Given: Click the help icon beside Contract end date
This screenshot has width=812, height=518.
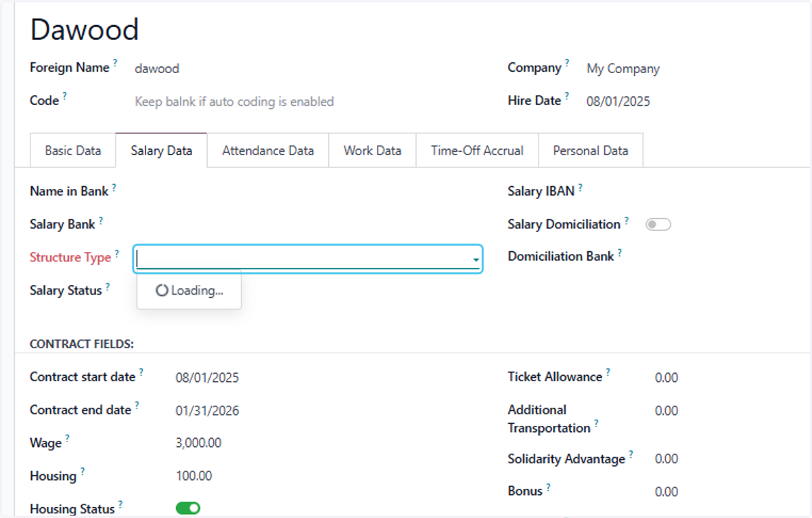Looking at the screenshot, I should (x=137, y=405).
